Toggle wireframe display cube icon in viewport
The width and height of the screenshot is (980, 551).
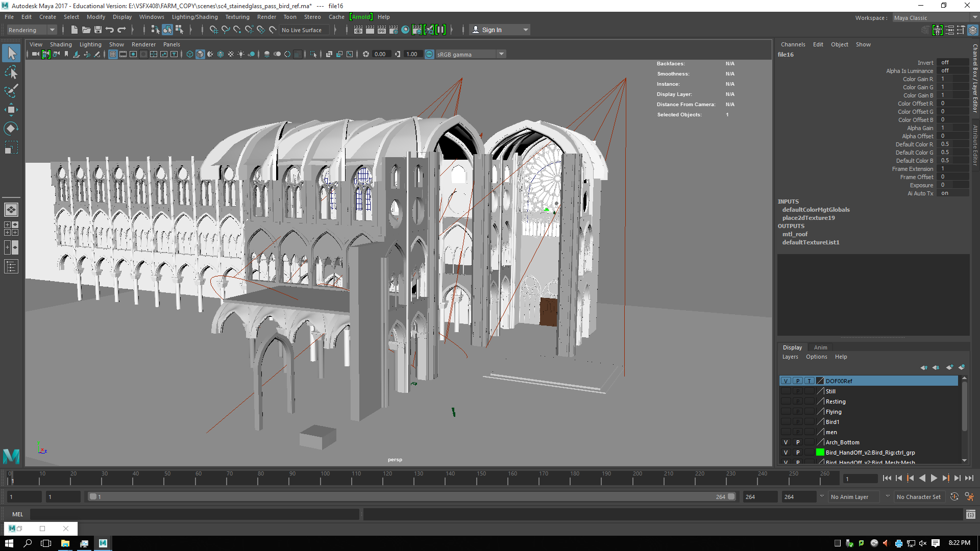click(x=190, y=54)
